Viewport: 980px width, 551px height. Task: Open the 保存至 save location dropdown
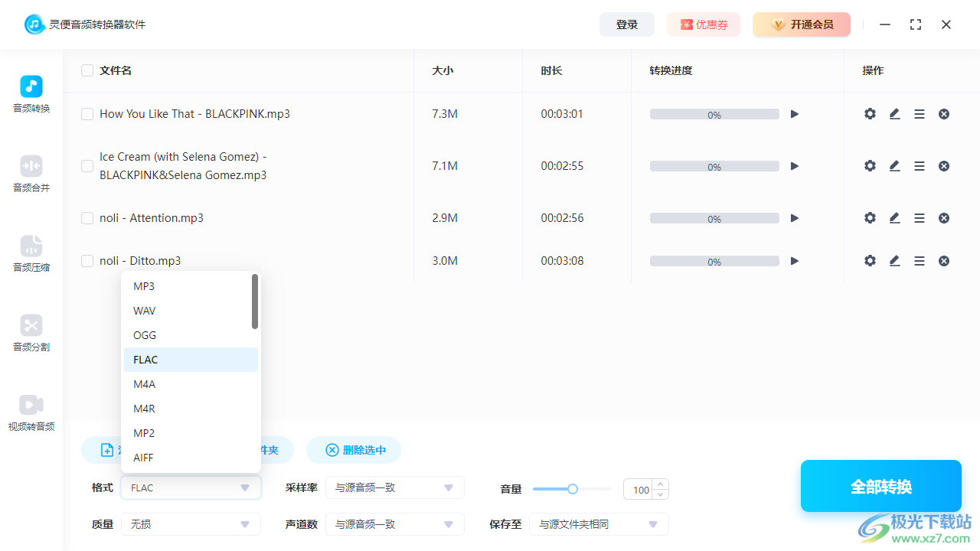pos(599,524)
